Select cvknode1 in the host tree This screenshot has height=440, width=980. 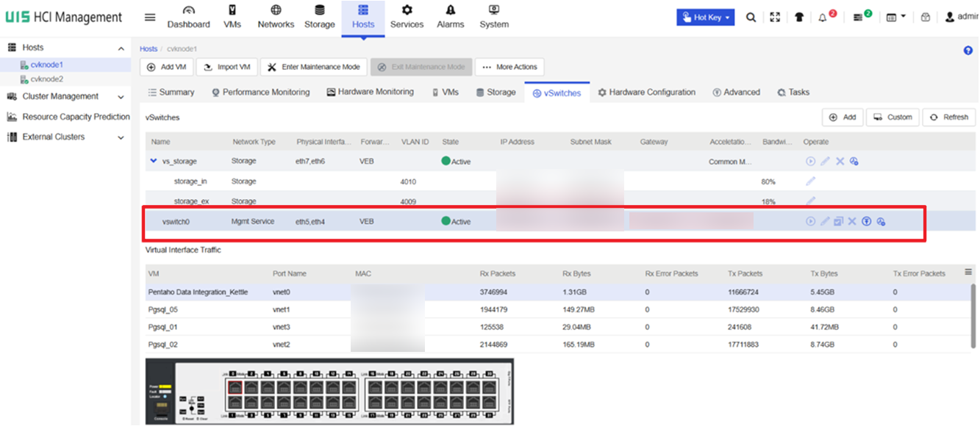pyautogui.click(x=46, y=65)
